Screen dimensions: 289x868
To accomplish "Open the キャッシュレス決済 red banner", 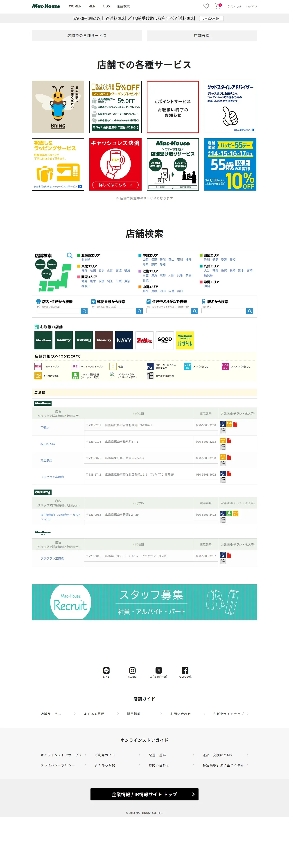I will click(115, 164).
